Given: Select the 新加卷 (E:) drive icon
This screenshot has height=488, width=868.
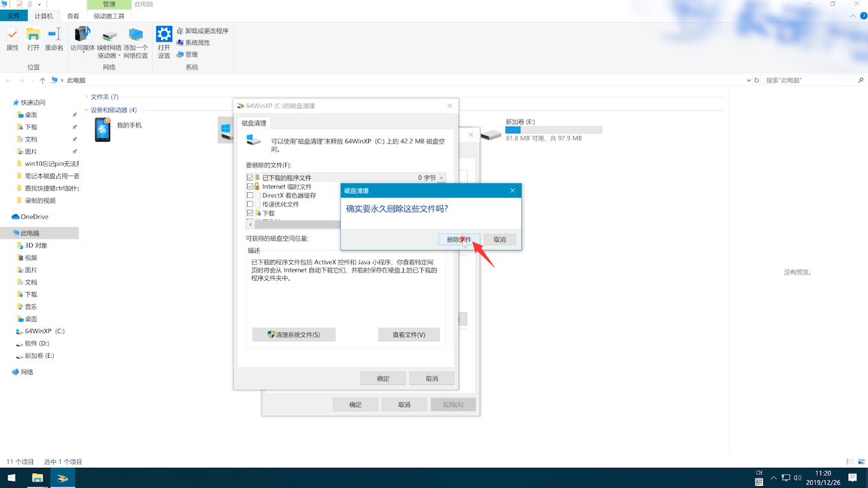Looking at the screenshot, I should pos(491,134).
